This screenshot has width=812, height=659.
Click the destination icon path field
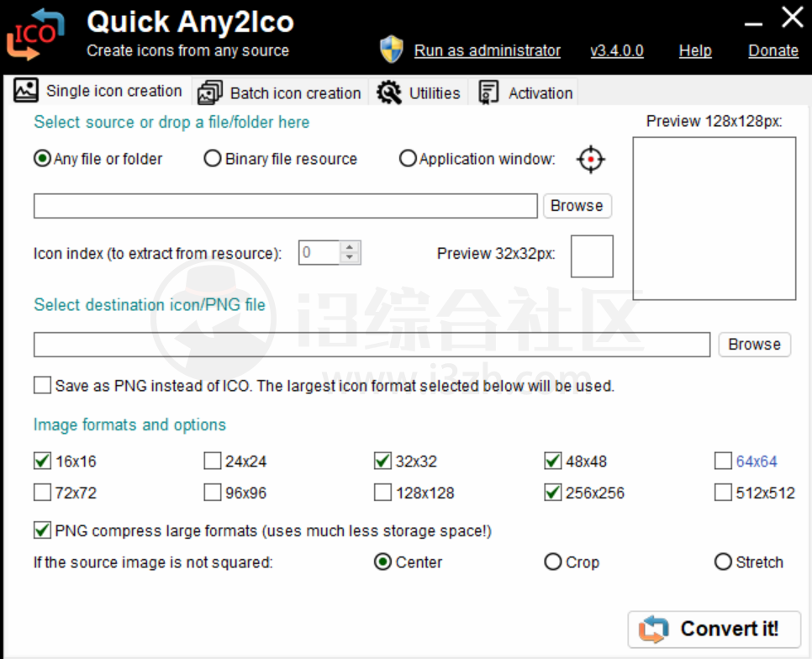click(x=372, y=345)
